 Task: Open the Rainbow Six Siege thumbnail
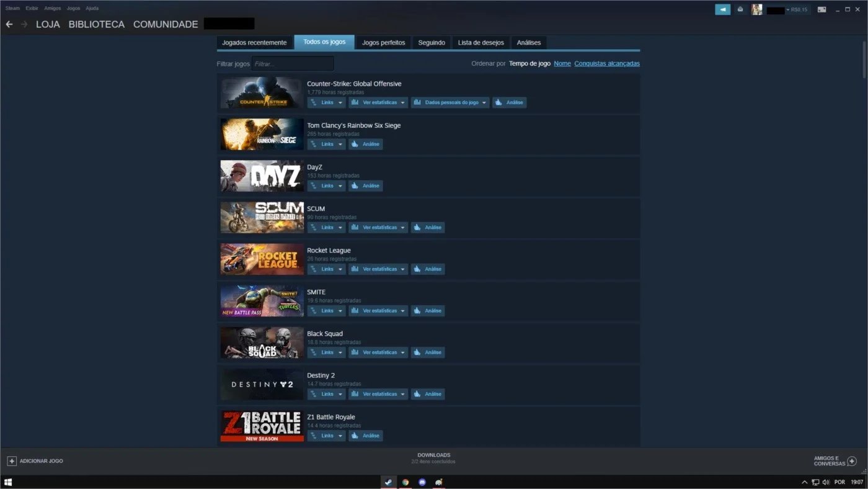point(262,135)
